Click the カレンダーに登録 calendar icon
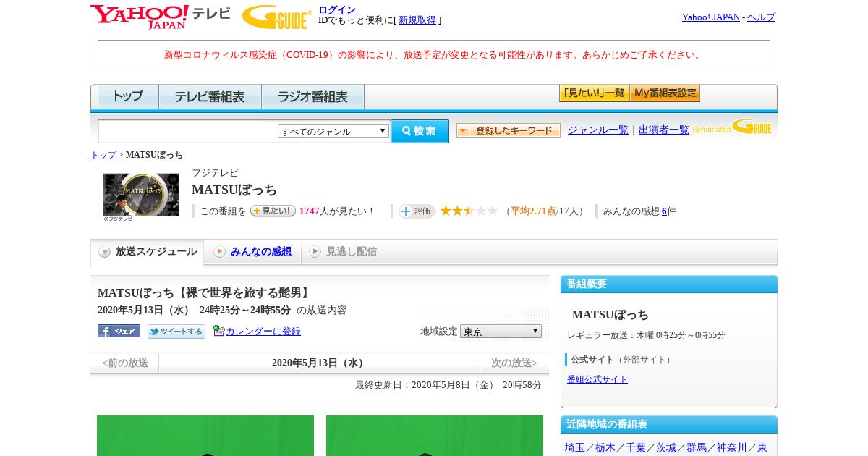Viewport: 868px width, 456px height. coord(218,331)
